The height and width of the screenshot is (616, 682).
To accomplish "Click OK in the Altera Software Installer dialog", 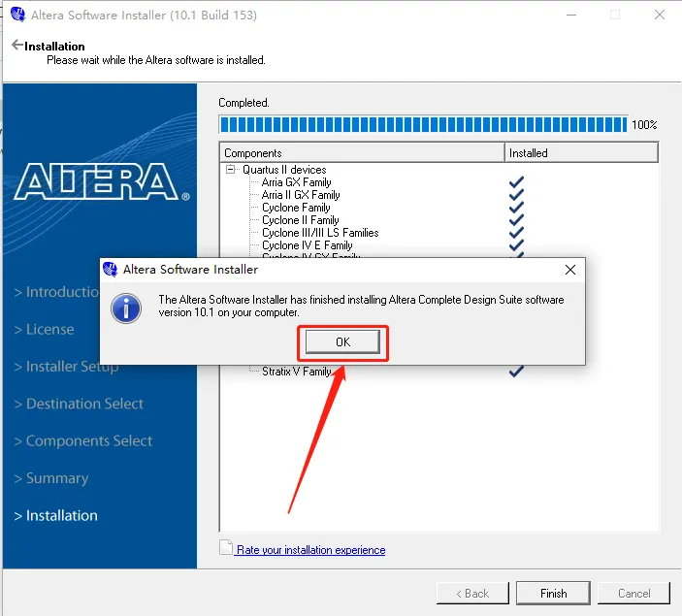I will click(x=342, y=341).
